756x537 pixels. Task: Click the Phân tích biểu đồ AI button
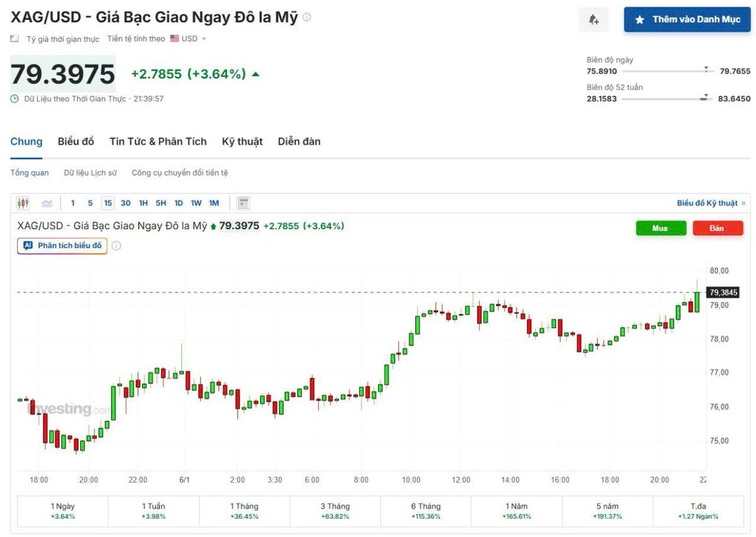(62, 246)
